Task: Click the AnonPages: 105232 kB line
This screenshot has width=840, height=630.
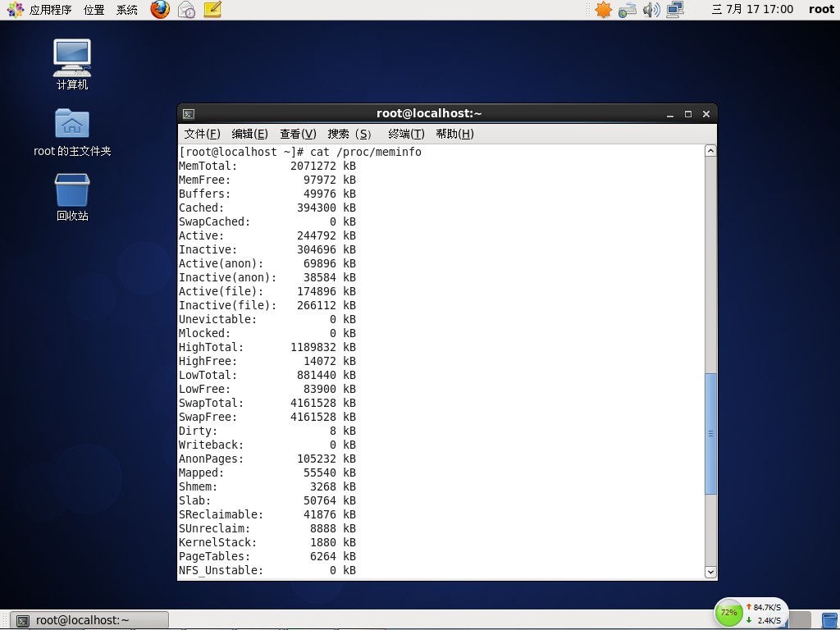Action: [x=267, y=459]
